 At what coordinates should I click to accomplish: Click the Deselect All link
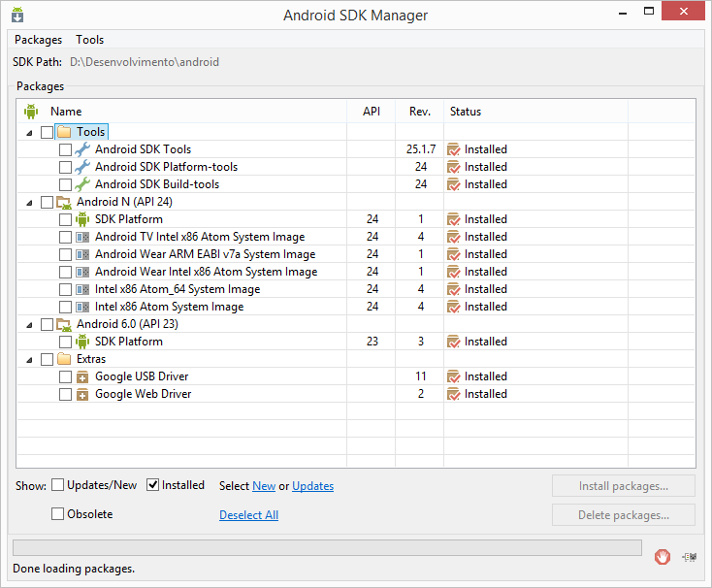click(248, 515)
